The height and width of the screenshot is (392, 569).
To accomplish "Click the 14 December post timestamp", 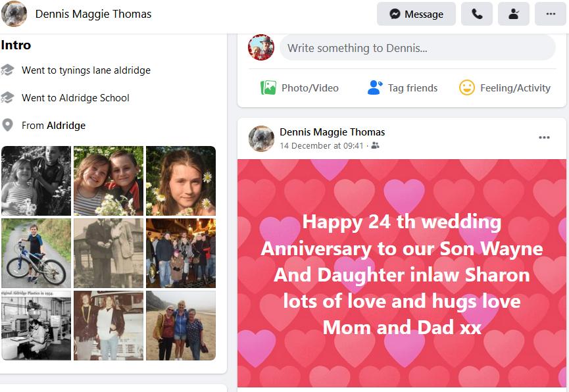I will tap(322, 145).
